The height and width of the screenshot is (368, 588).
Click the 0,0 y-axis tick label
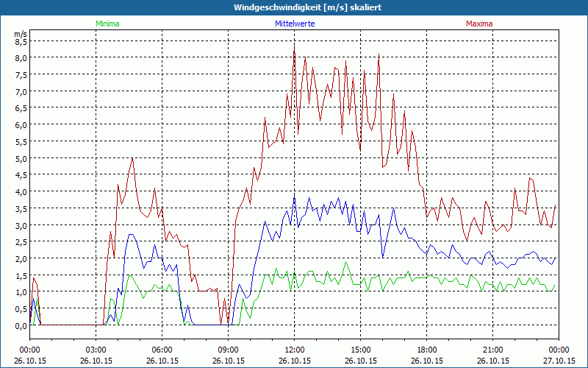pos(21,325)
